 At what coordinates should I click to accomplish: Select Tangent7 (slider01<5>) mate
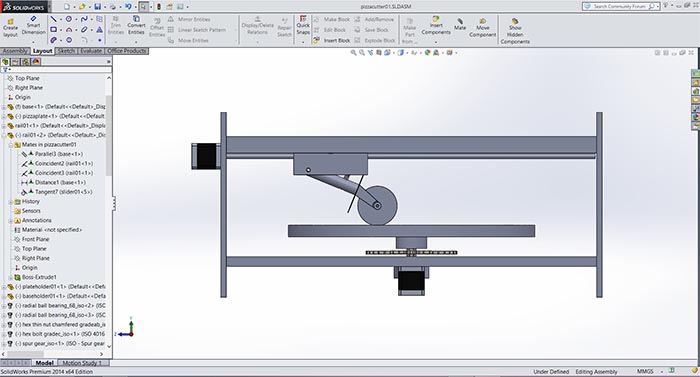(x=63, y=192)
